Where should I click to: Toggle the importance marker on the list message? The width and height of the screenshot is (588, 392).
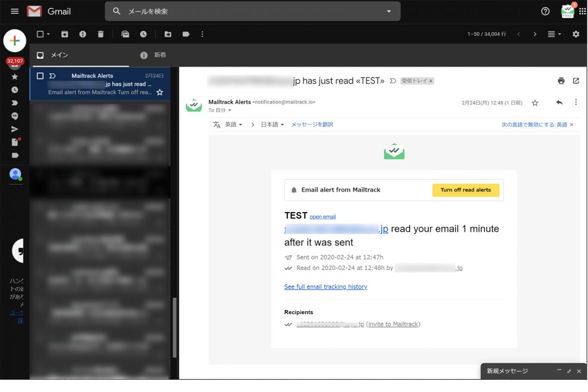click(52, 76)
